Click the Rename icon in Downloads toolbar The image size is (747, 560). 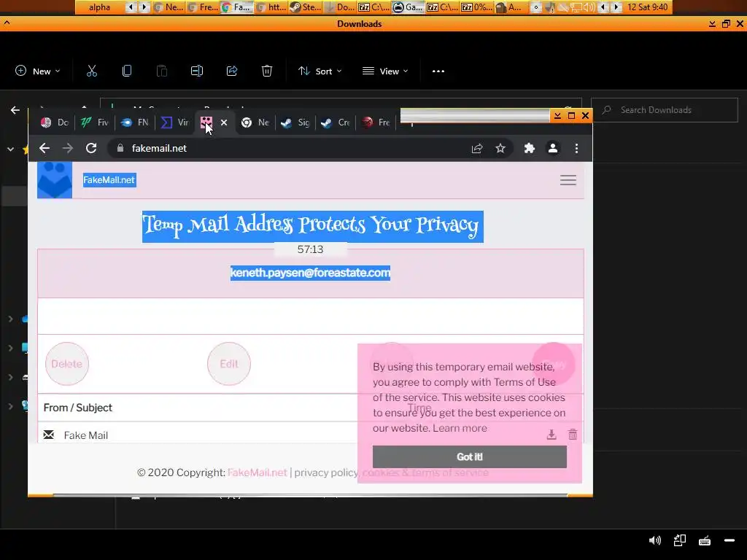(x=197, y=71)
